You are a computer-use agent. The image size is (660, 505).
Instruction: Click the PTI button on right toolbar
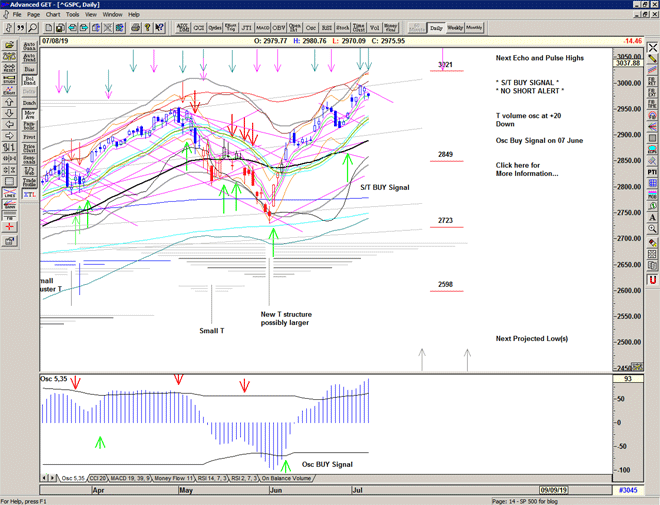coord(652,172)
